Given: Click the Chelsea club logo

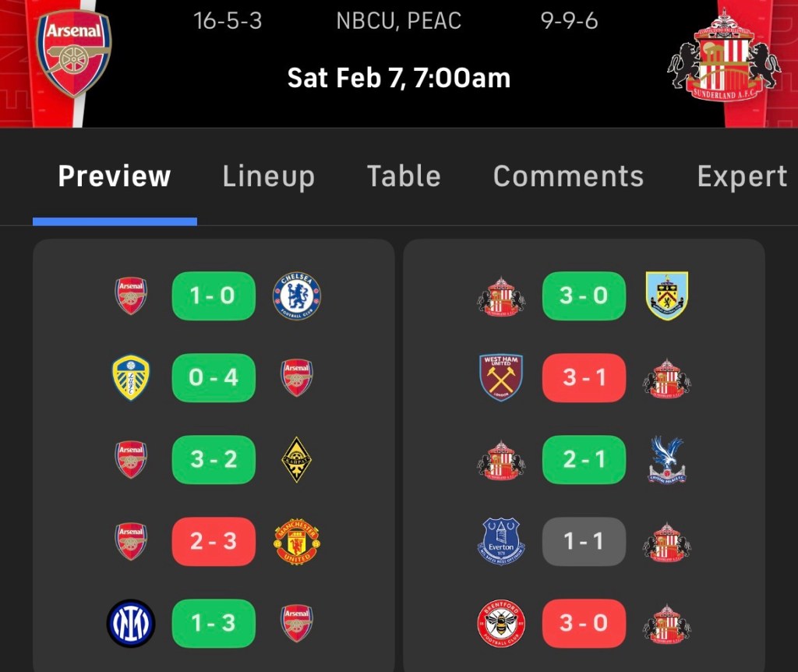Looking at the screenshot, I should pos(297,295).
